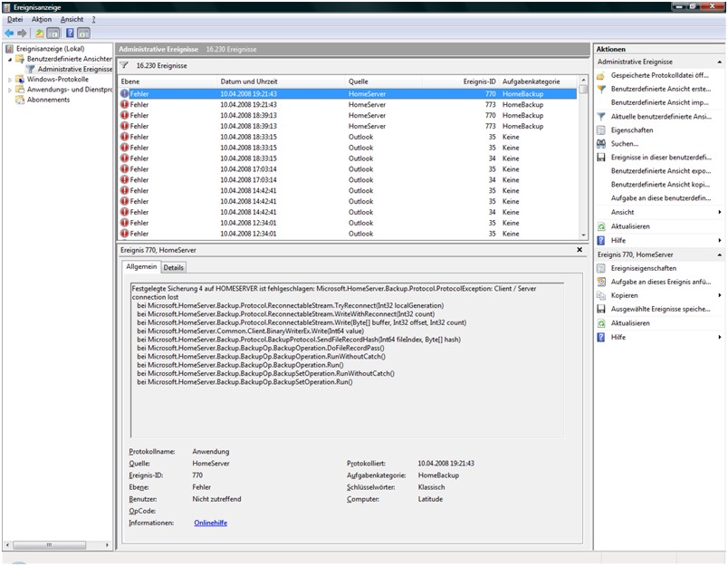Open the Kopieren submenu arrow
The width and height of the screenshot is (728, 566).
pos(720,295)
